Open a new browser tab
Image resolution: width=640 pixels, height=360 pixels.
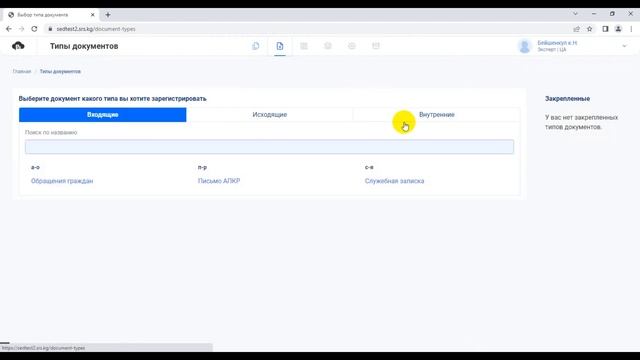tap(108, 15)
